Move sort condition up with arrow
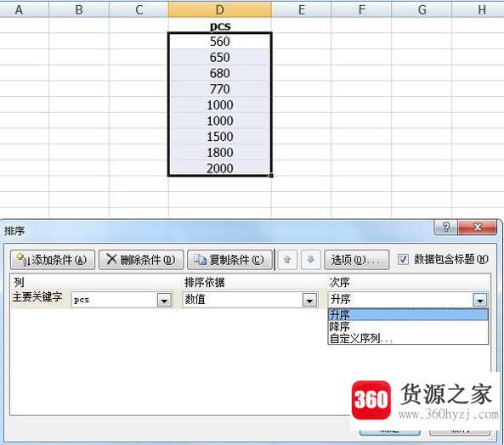Viewport: 504px width, 445px height. (x=287, y=259)
